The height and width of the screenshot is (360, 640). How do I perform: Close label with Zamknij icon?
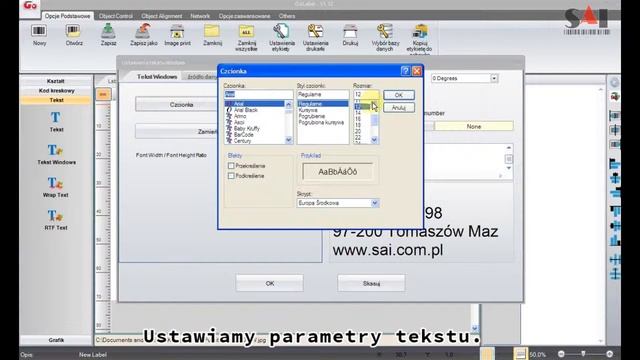(212, 31)
